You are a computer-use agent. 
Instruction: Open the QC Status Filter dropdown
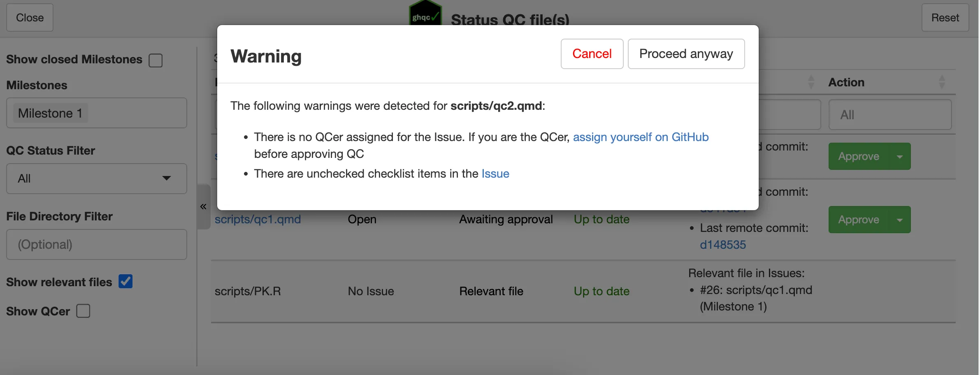click(x=96, y=178)
